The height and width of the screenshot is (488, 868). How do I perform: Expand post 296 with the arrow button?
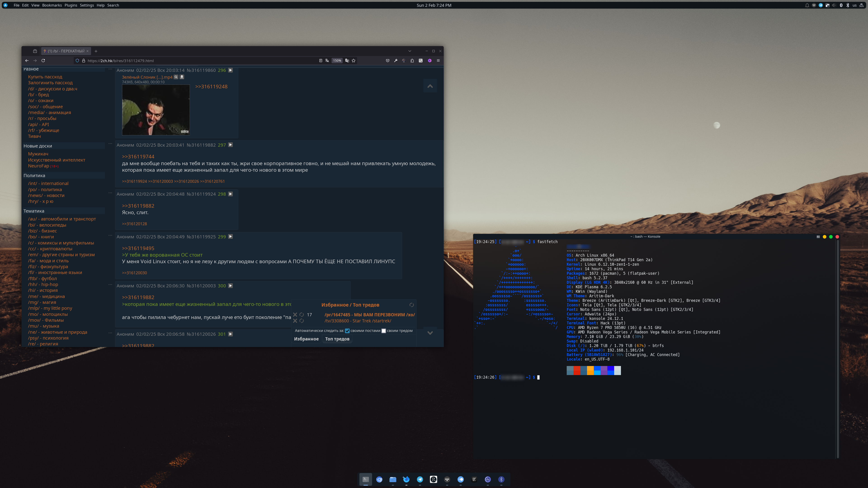click(231, 70)
